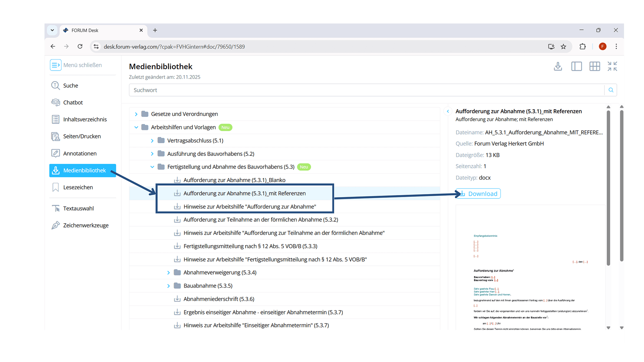Collapse the details panel with the left chevron
644x362 pixels.
tap(448, 111)
